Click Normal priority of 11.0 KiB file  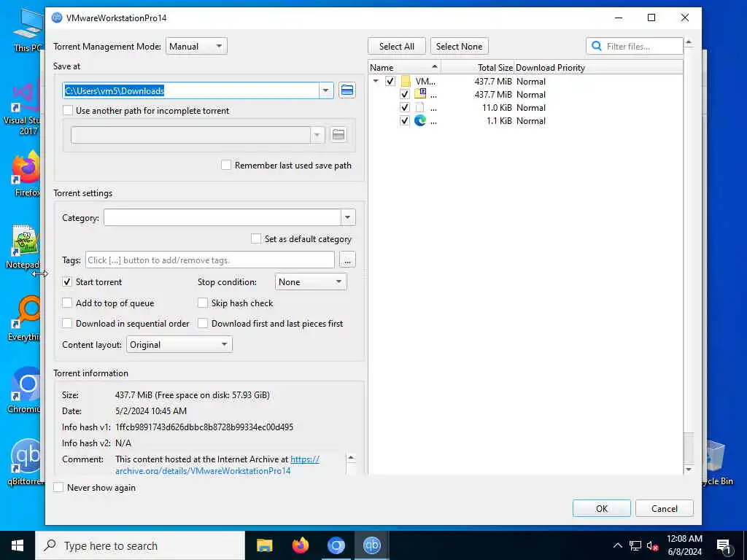tap(531, 108)
